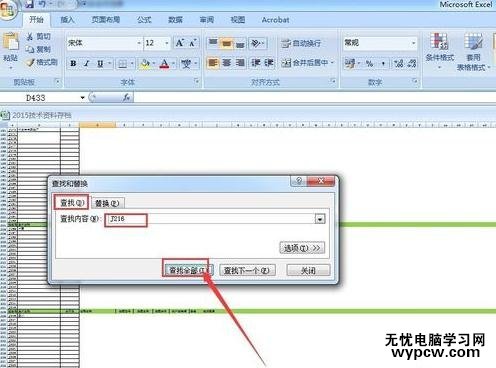Click the accounting number format icon
Screen dimensions: 496x368
350,63
